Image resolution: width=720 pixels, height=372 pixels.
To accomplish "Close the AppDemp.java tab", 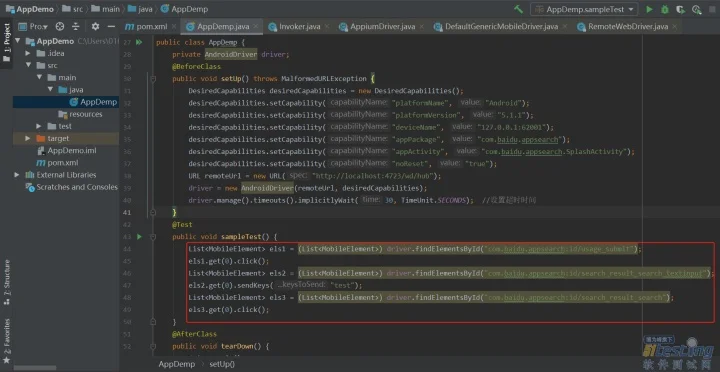I will [256, 27].
